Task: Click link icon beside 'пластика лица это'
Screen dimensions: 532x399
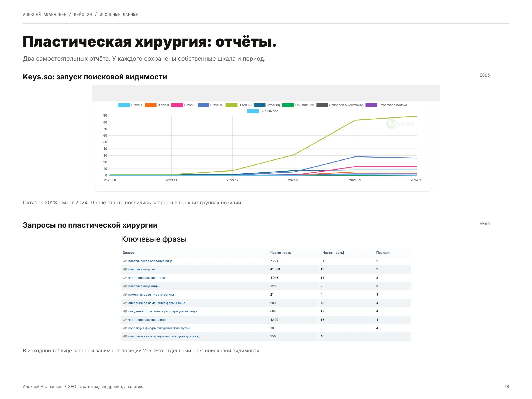Action: tap(125, 269)
